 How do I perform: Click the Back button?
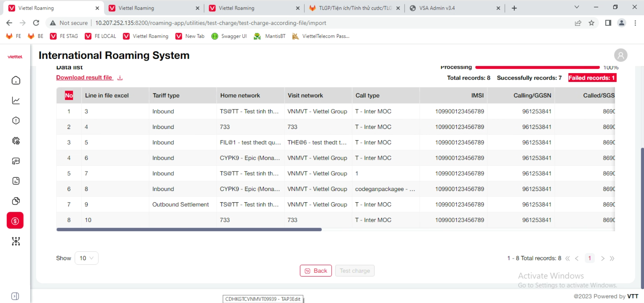tap(315, 271)
